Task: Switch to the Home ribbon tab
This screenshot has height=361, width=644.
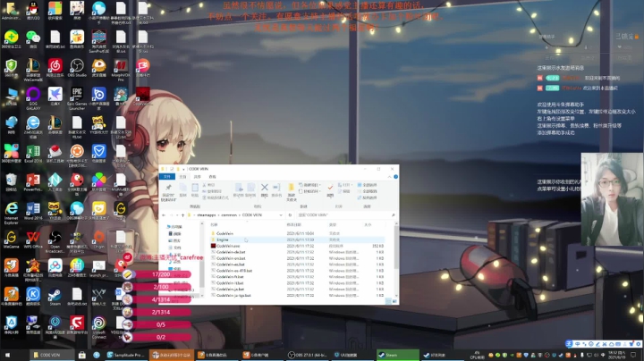Action: (x=182, y=177)
